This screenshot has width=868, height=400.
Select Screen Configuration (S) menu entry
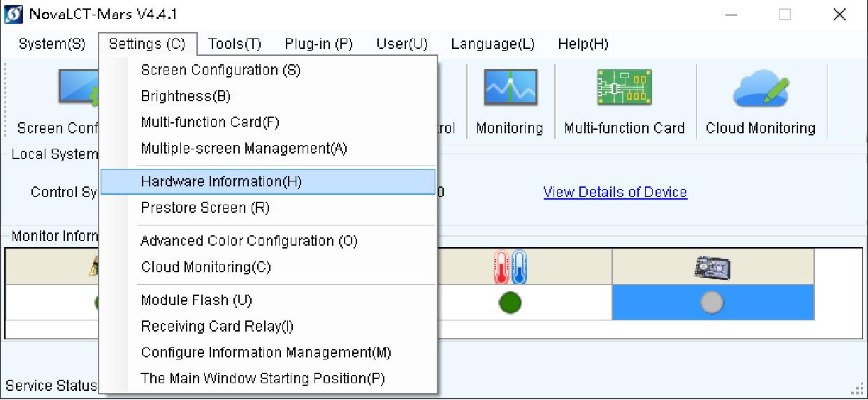pyautogui.click(x=268, y=70)
